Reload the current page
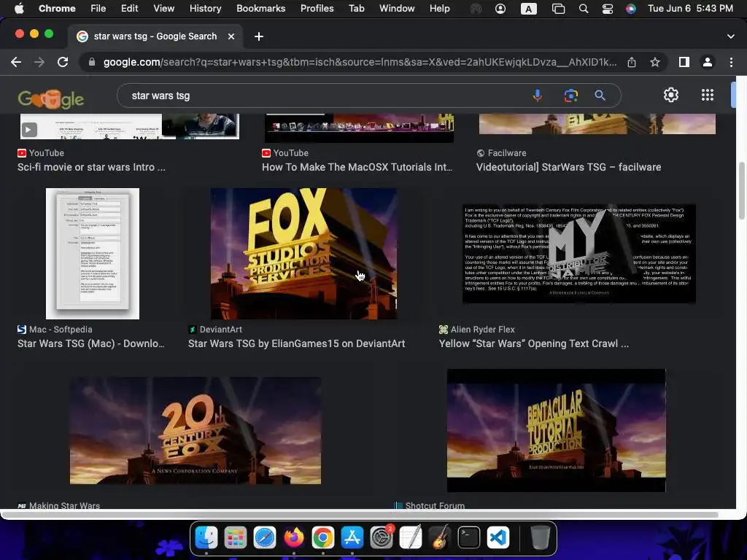Viewport: 747px width, 560px height. click(63, 62)
